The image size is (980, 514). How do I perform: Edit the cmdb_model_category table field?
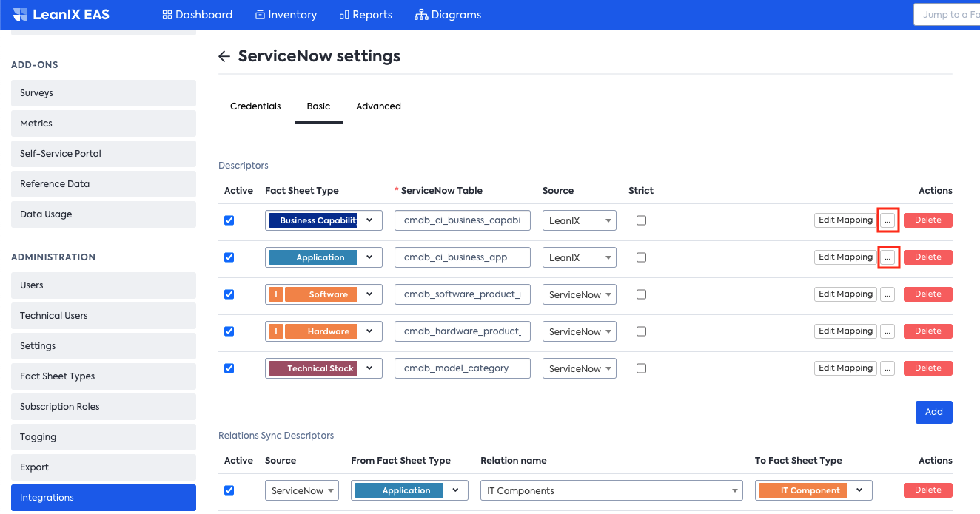point(463,368)
